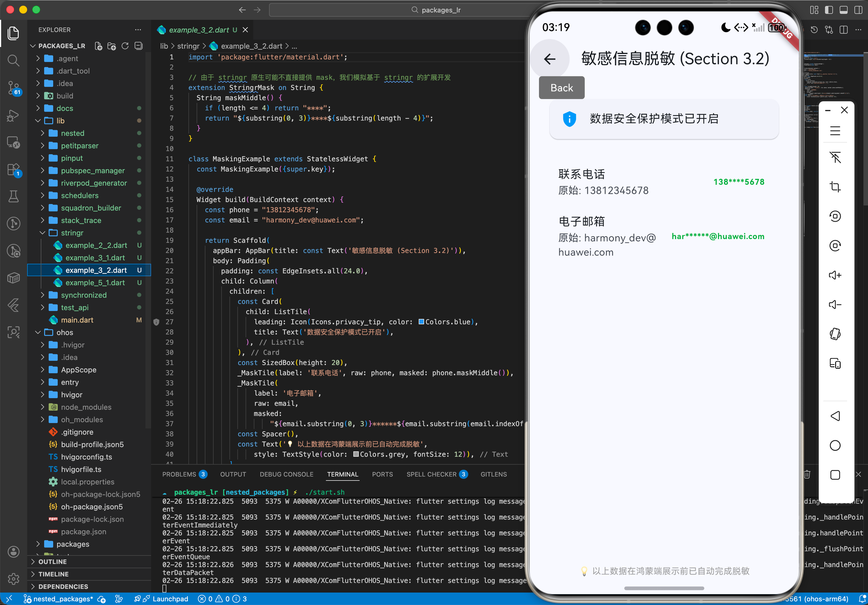Go back with the navigation arrow
This screenshot has width=868, height=605.
pyautogui.click(x=242, y=10)
